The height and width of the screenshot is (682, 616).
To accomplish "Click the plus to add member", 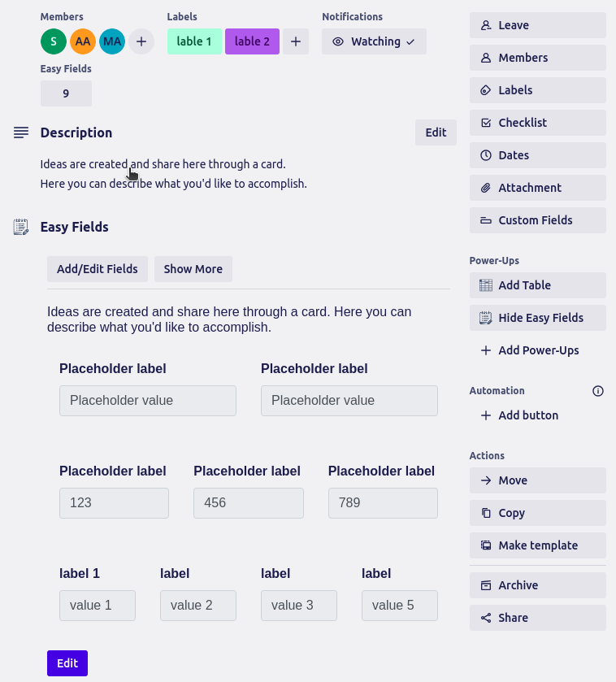I will coord(141,41).
